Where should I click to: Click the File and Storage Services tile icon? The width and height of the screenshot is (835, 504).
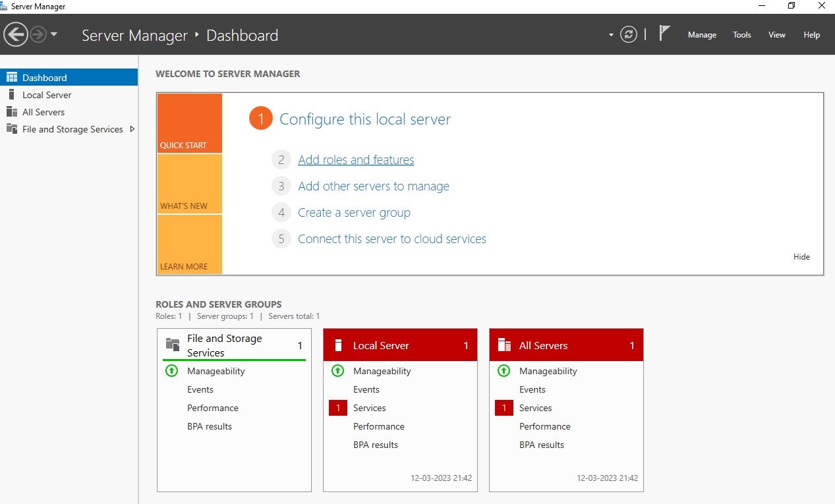coord(173,344)
